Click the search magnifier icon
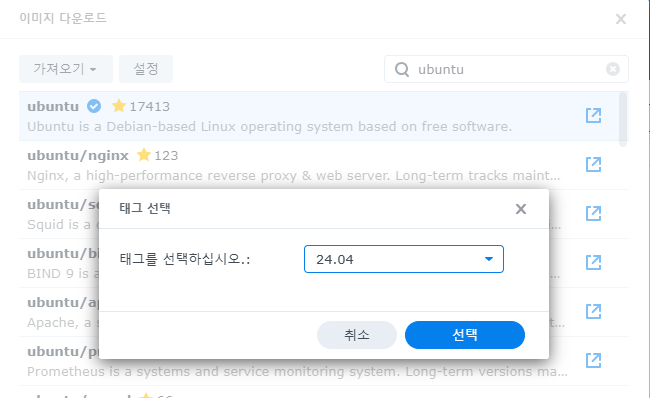The width and height of the screenshot is (650, 398). pyautogui.click(x=402, y=69)
